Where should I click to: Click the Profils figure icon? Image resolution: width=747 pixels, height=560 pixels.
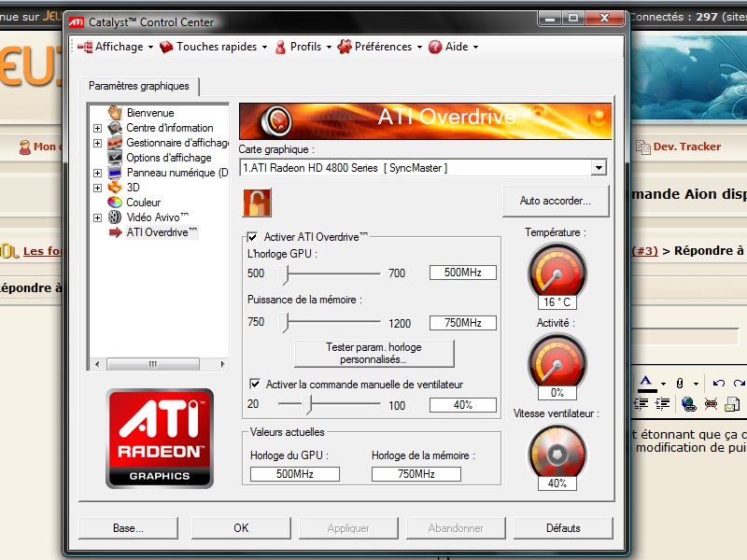[x=281, y=47]
